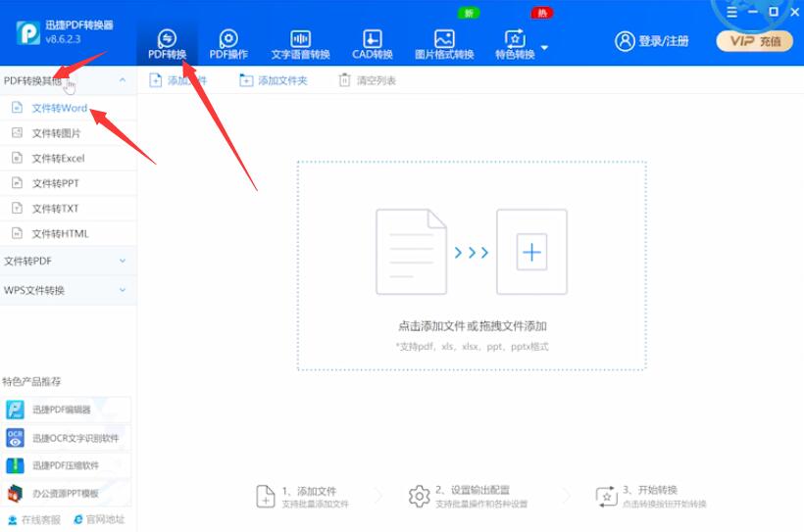Click the 文件转Word row document icon
Screen dimensions: 804x532
(x=17, y=107)
